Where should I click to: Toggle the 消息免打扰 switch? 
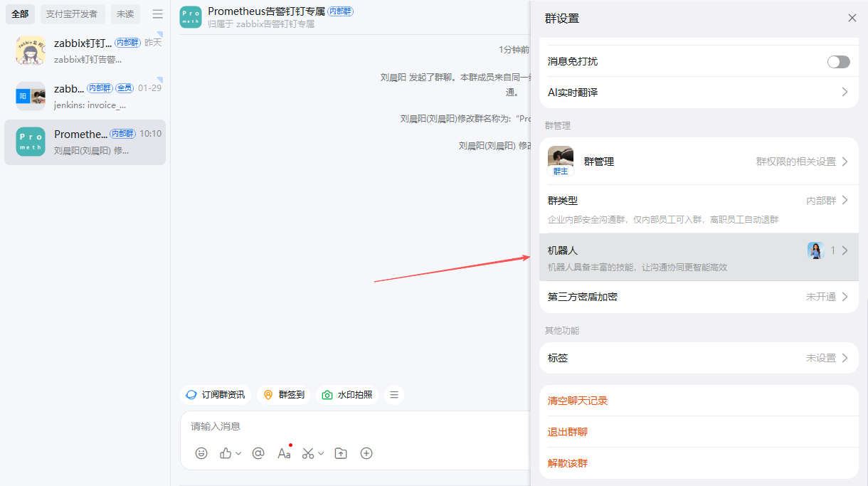pyautogui.click(x=839, y=62)
